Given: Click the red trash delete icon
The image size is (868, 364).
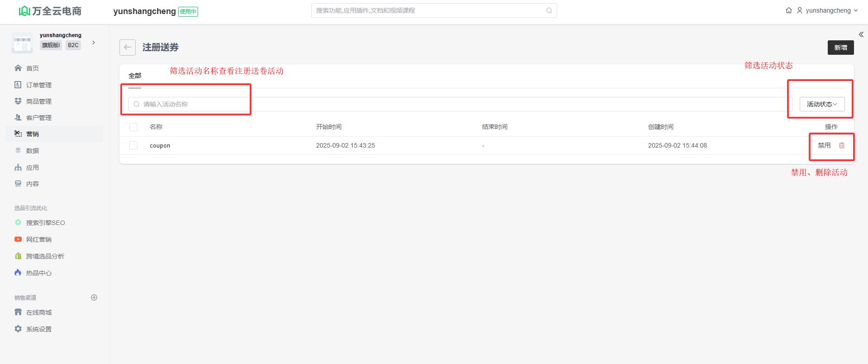Looking at the screenshot, I should click(842, 145).
